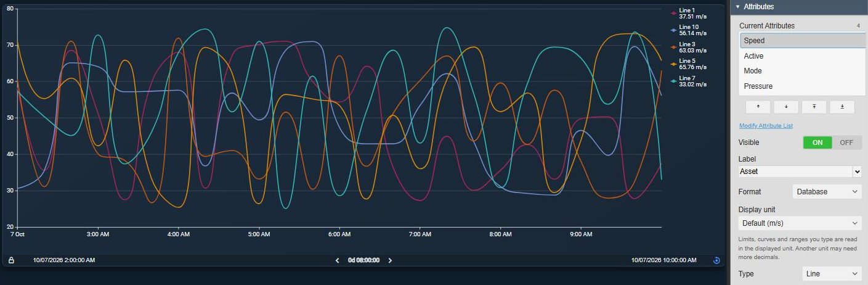Click the attribute count 4 next to Current Attributes
868x285 pixels.
[x=858, y=26]
